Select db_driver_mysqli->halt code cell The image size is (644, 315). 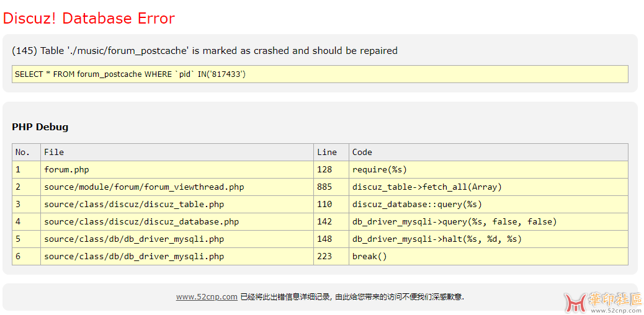pos(489,239)
